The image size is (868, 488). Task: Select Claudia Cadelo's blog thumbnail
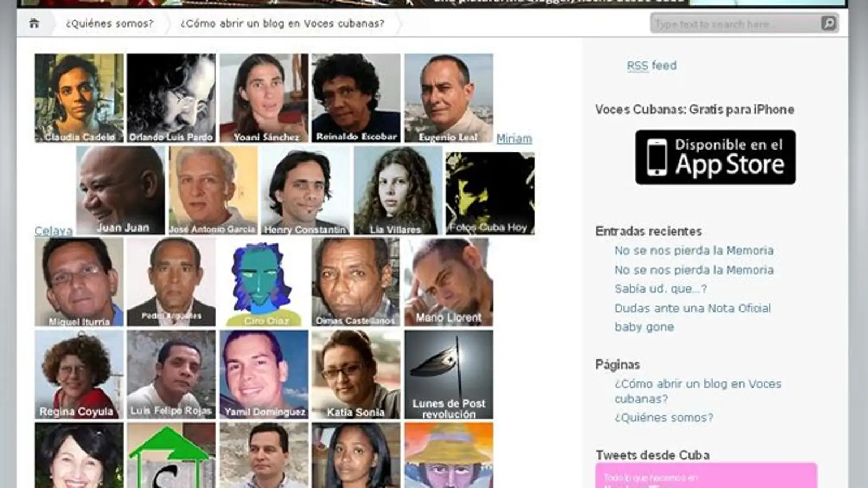pos(79,98)
